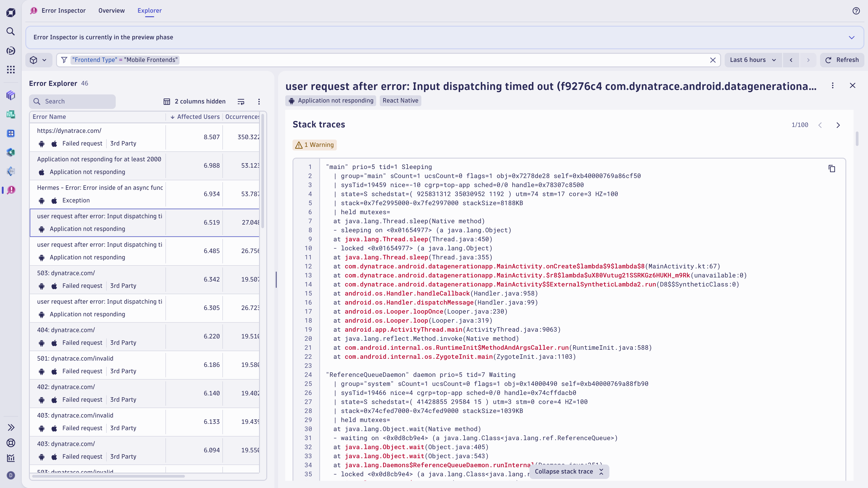
Task: Toggle the React Native tag chip
Action: [400, 100]
